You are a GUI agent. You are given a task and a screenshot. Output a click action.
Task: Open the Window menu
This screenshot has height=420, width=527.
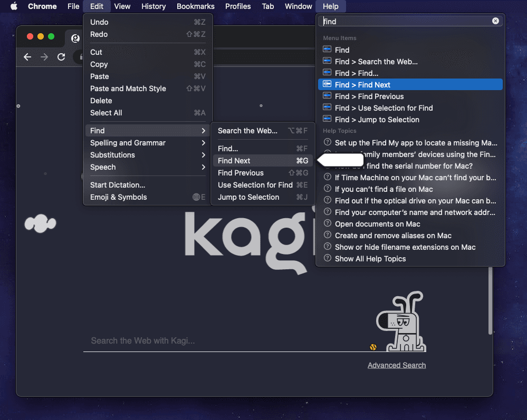(x=299, y=6)
